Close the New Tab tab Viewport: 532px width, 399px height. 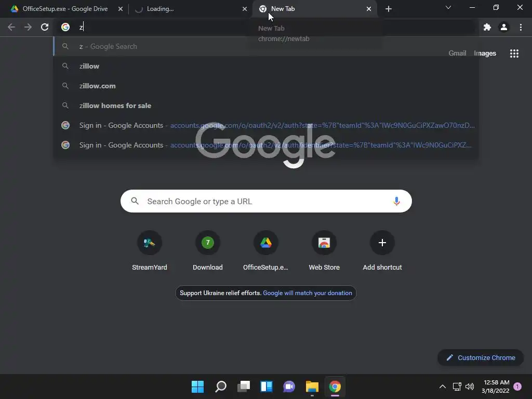click(x=369, y=9)
